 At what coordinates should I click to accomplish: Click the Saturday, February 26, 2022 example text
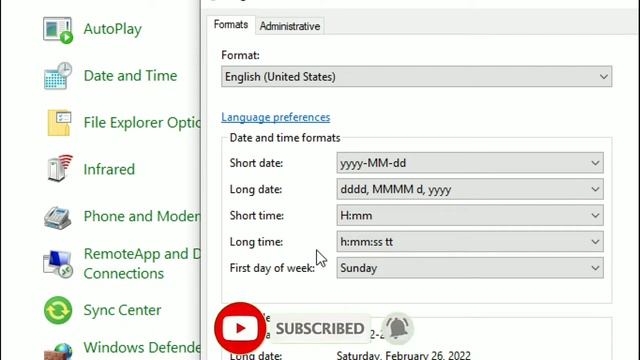(403, 355)
